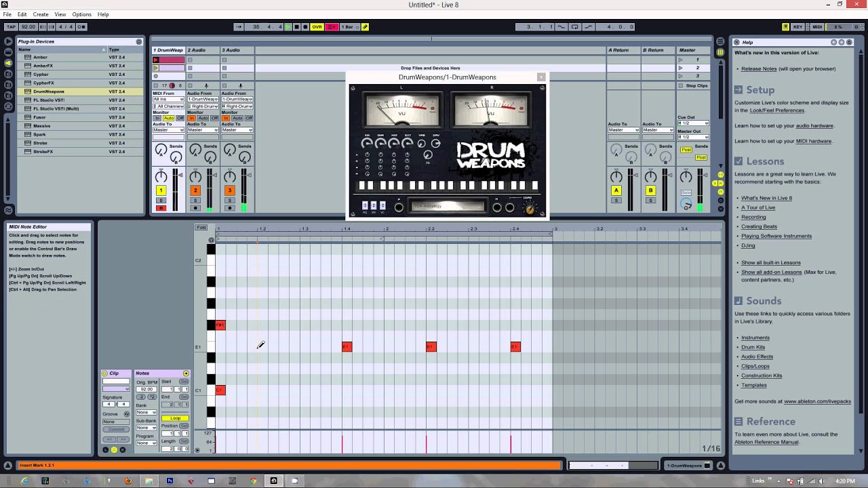Image resolution: width=868 pixels, height=488 pixels.
Task: Toggle the OVR overdub button
Action: (x=317, y=27)
